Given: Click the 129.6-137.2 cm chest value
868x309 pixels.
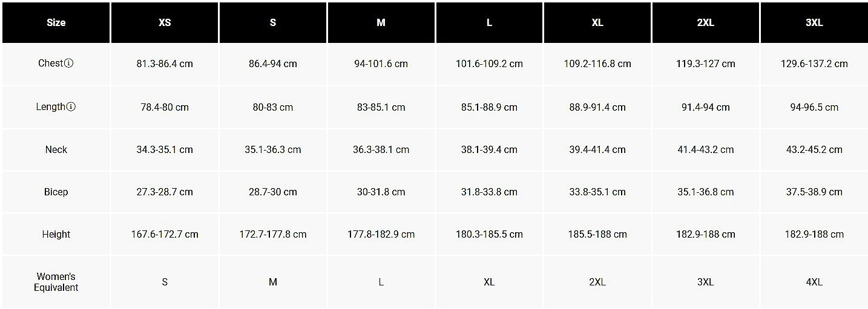Looking at the screenshot, I should (x=814, y=63).
